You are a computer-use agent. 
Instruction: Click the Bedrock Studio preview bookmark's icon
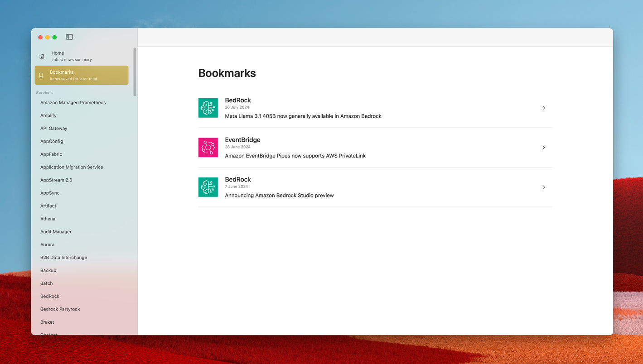(x=208, y=187)
